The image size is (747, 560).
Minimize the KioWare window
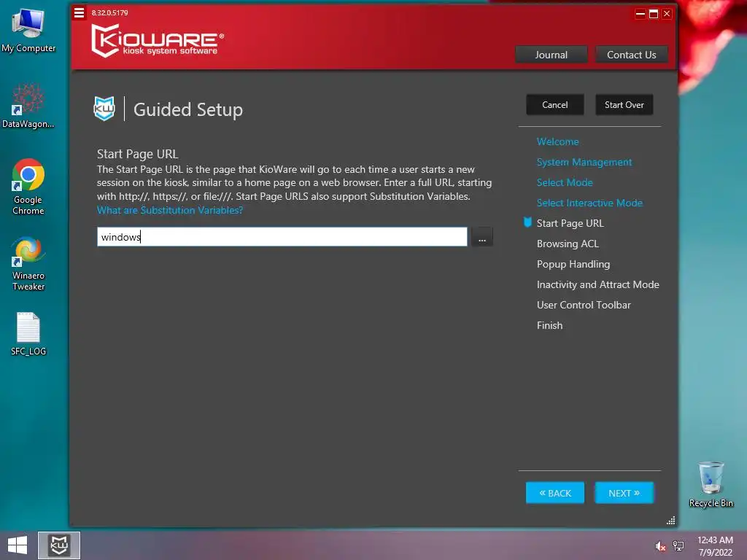tap(640, 14)
